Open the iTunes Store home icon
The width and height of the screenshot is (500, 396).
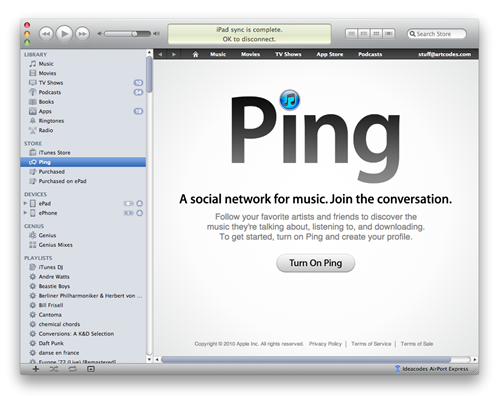pyautogui.click(x=196, y=54)
